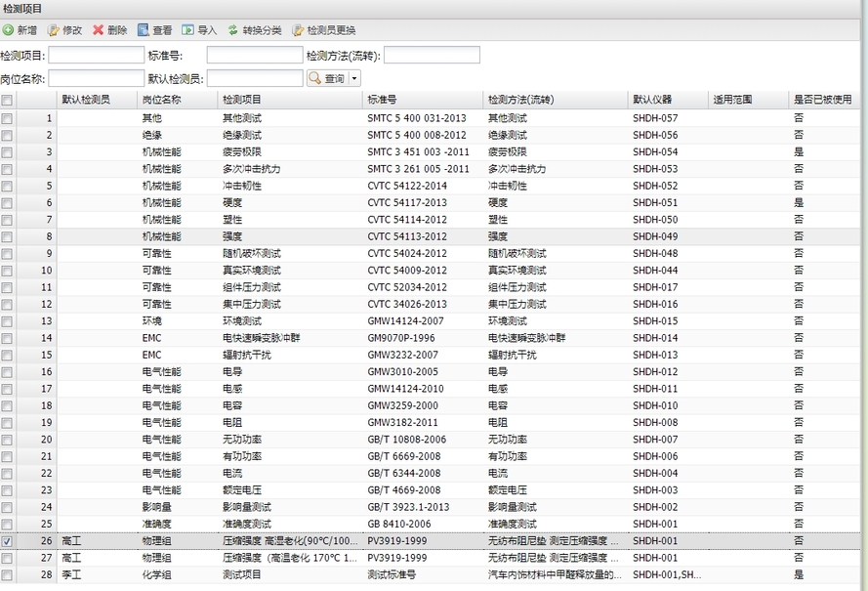Click the 标准号 column header
868x591 pixels.
[x=382, y=100]
